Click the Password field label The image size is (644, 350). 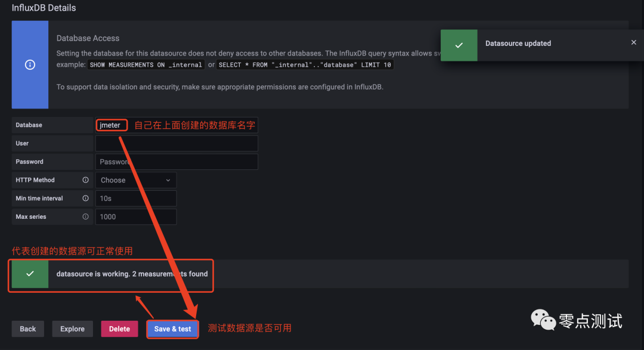click(30, 162)
